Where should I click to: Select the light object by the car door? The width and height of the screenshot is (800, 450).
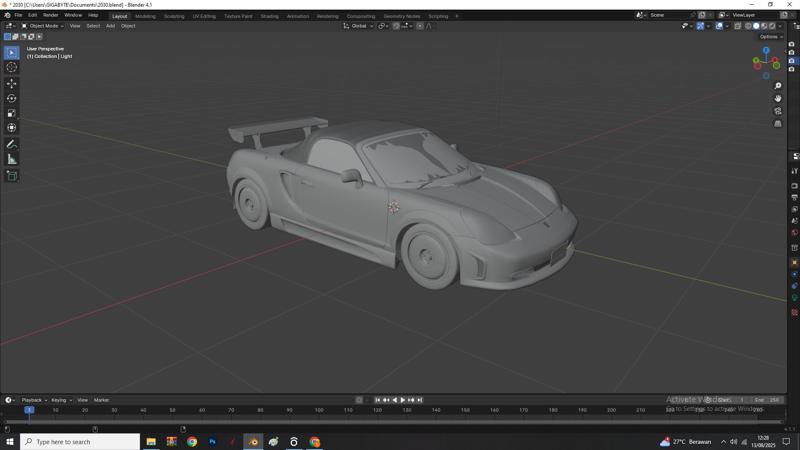coord(393,207)
